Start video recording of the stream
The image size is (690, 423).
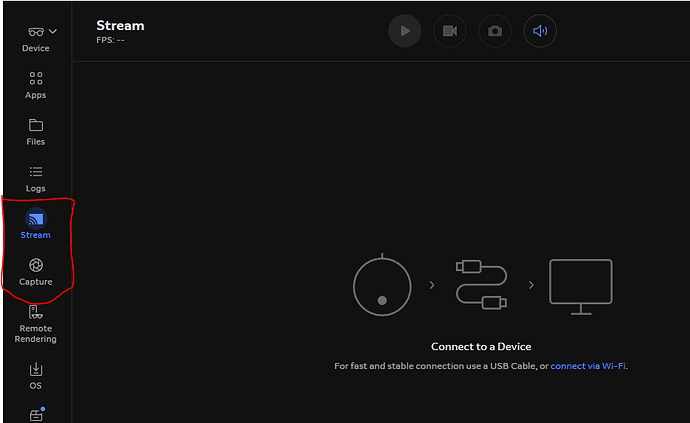point(450,31)
